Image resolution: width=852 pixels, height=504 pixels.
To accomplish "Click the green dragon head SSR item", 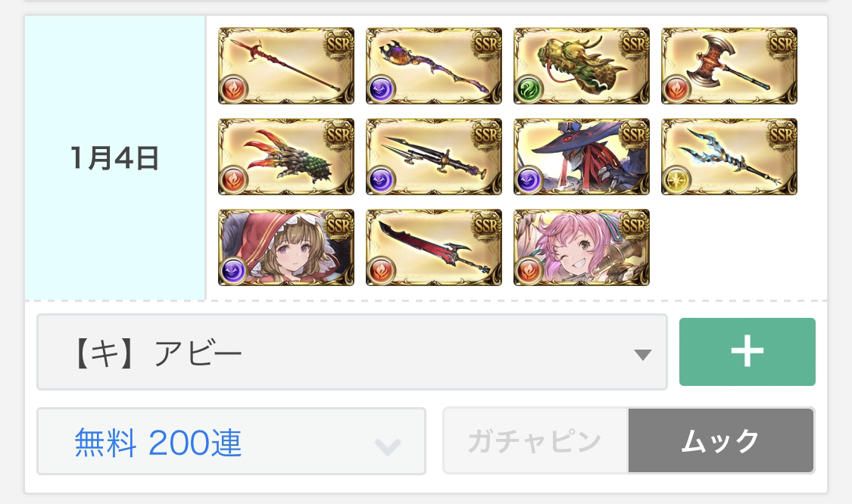I will coord(582,66).
